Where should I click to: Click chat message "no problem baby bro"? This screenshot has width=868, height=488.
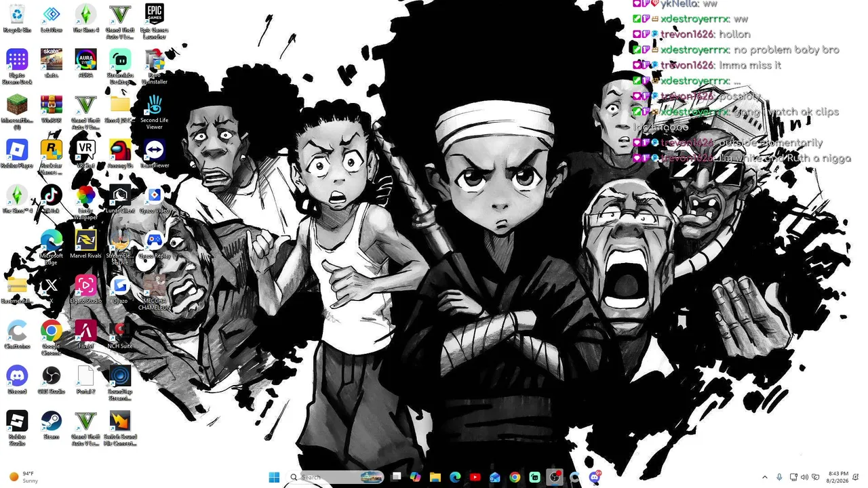[x=787, y=49]
